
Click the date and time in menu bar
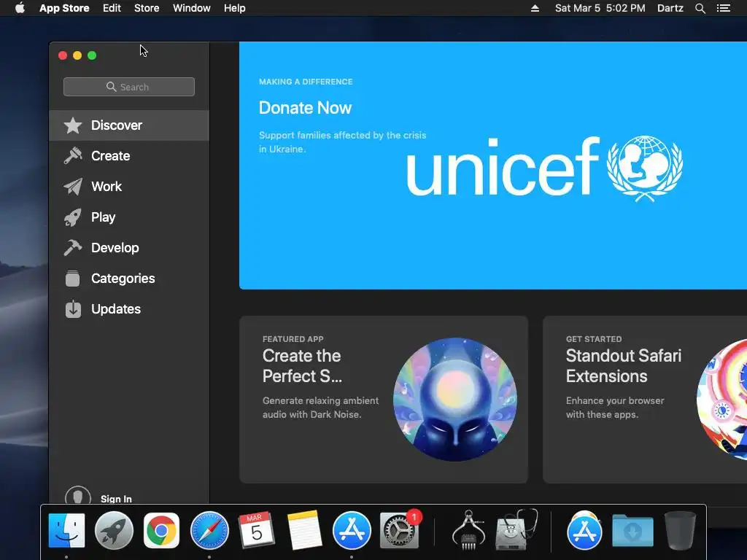(600, 8)
